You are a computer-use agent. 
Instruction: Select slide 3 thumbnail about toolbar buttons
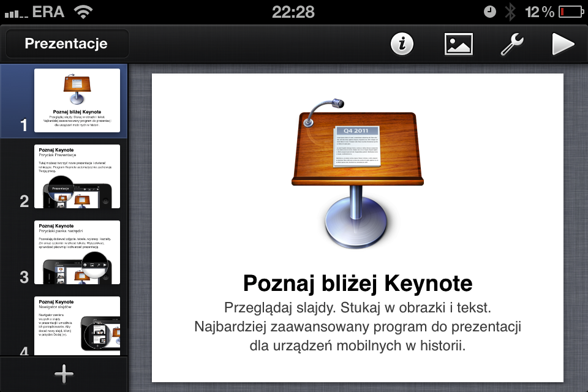[77, 252]
